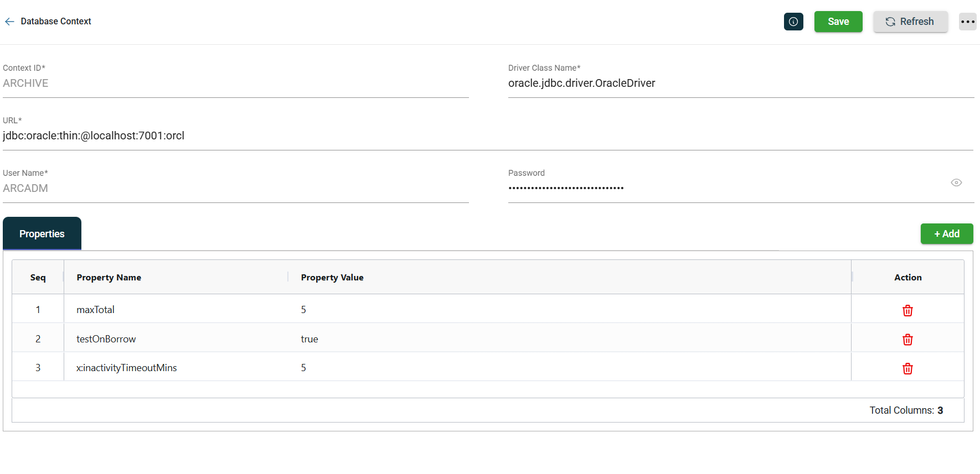
Task: Click the URL input field
Action: tap(487, 136)
